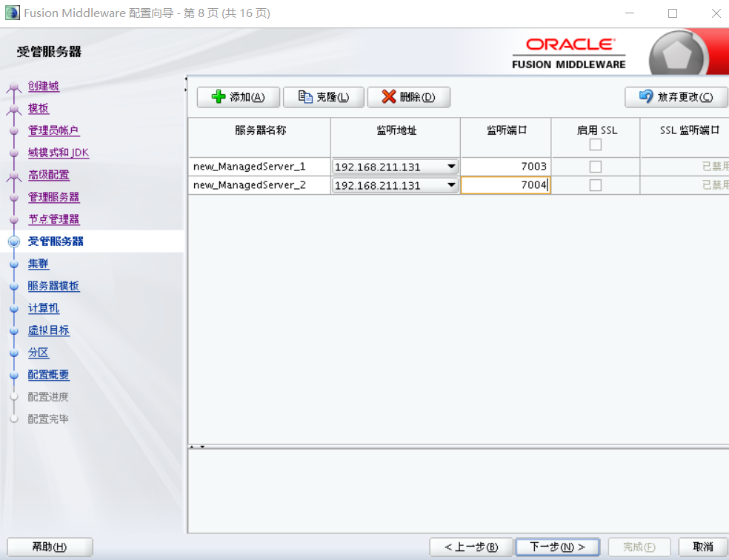Click the 帮助 (Help) button
This screenshot has width=729, height=560.
pos(49,547)
